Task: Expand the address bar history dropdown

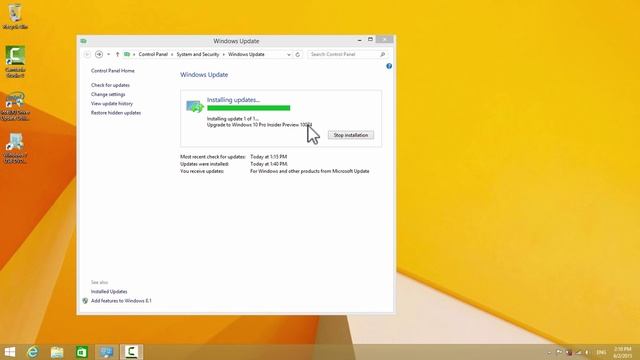Action: (x=289, y=54)
